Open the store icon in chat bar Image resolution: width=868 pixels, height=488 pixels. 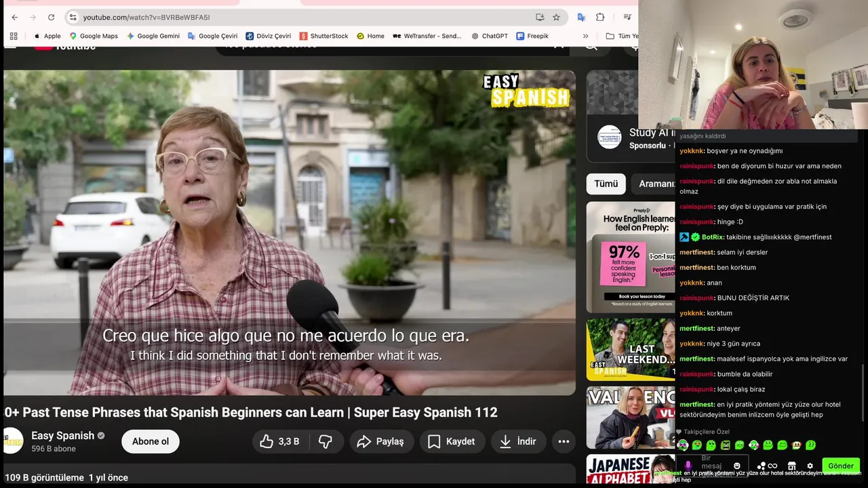pyautogui.click(x=791, y=466)
